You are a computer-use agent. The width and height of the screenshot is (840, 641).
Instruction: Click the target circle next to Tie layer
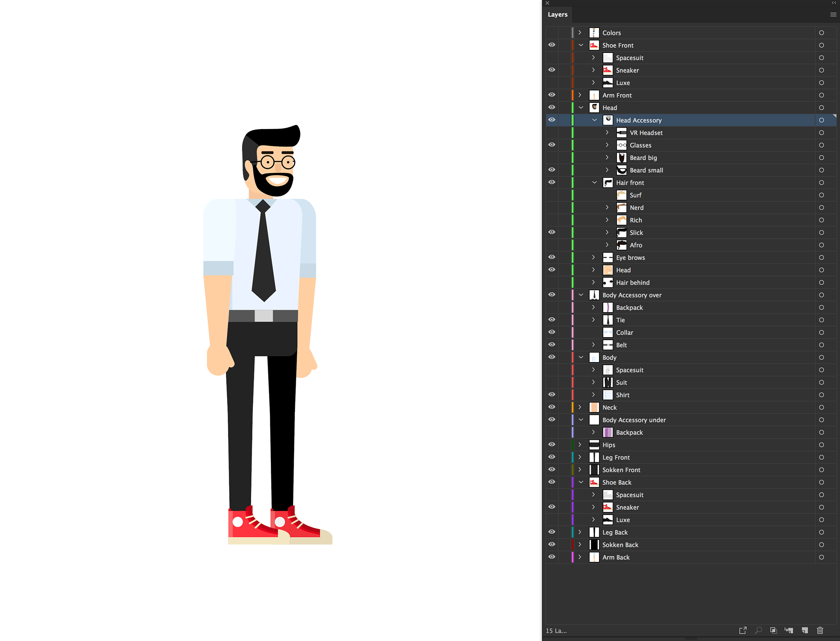821,320
